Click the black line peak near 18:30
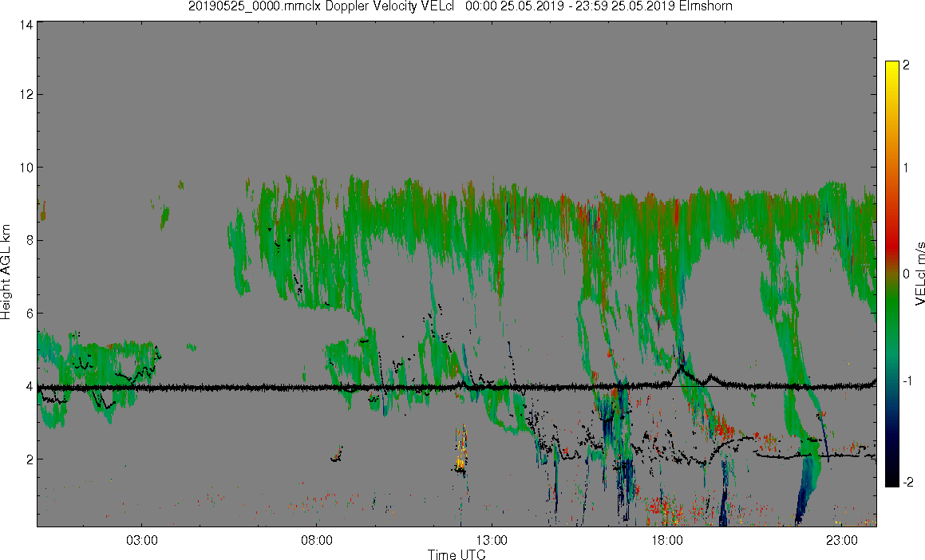The height and width of the screenshot is (560, 925). [681, 367]
